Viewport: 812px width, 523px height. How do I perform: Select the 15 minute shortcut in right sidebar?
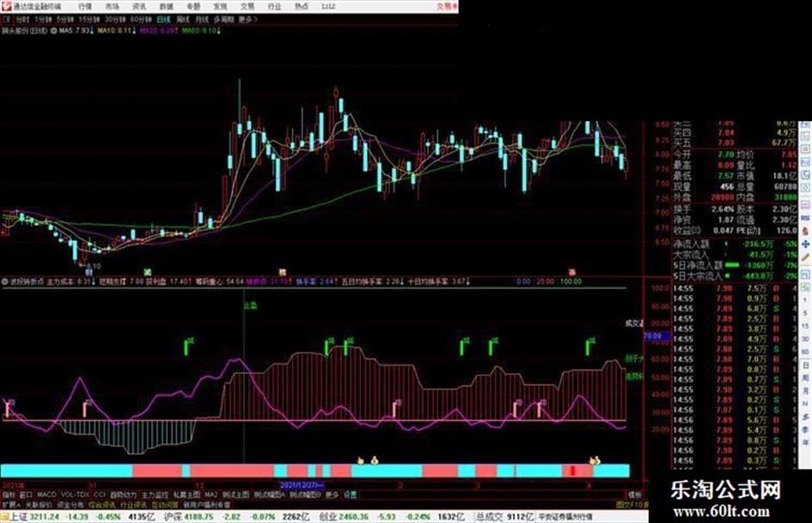[x=805, y=326]
